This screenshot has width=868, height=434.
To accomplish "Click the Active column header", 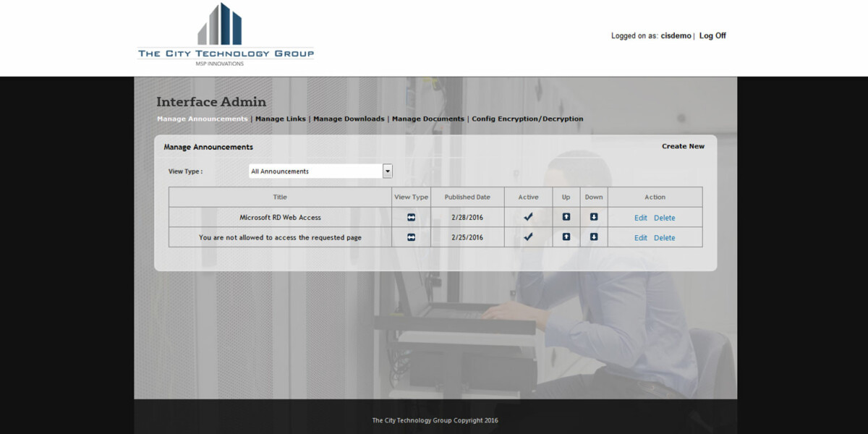I will (528, 196).
